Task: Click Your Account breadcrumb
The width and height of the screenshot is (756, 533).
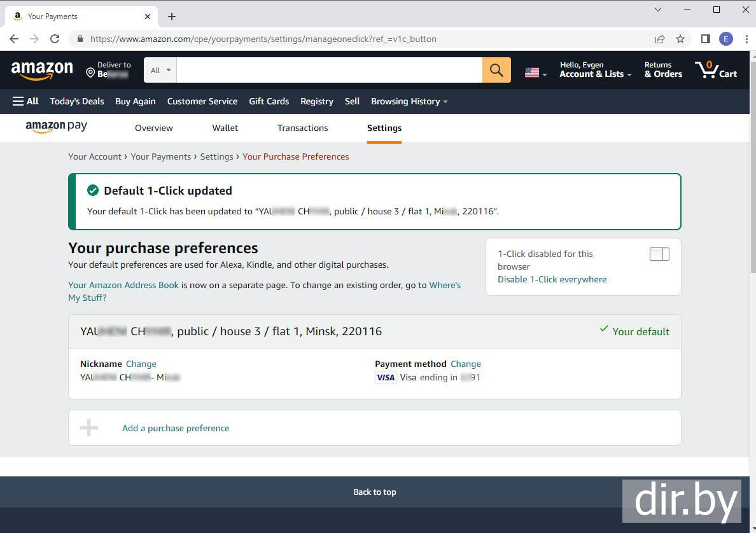Action: click(x=94, y=156)
